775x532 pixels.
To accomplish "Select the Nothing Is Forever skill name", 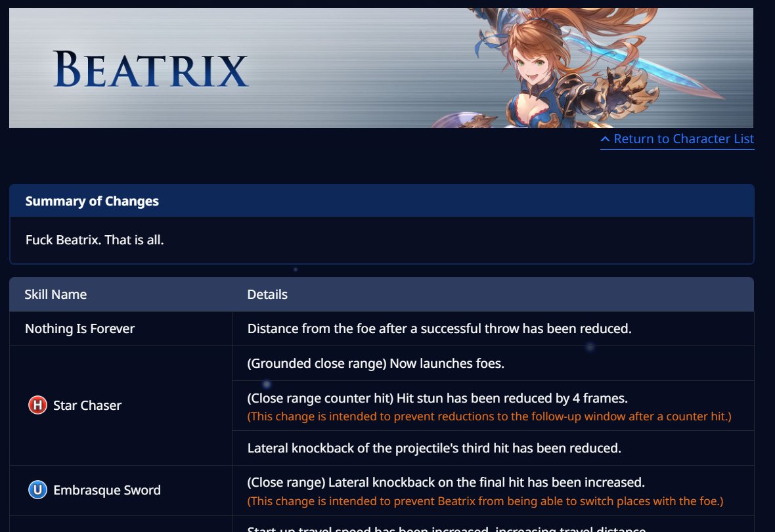I will click(x=80, y=329).
